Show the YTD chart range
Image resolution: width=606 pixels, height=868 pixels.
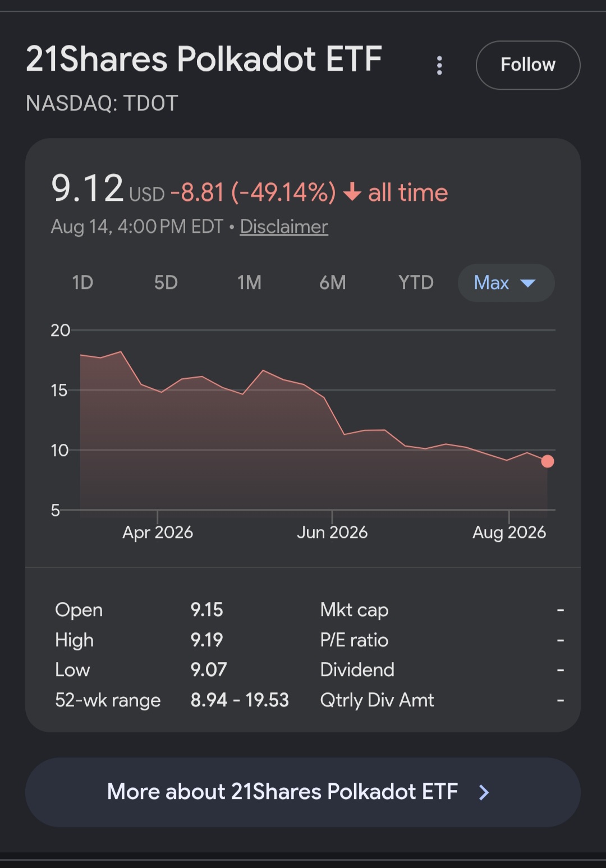tap(416, 282)
